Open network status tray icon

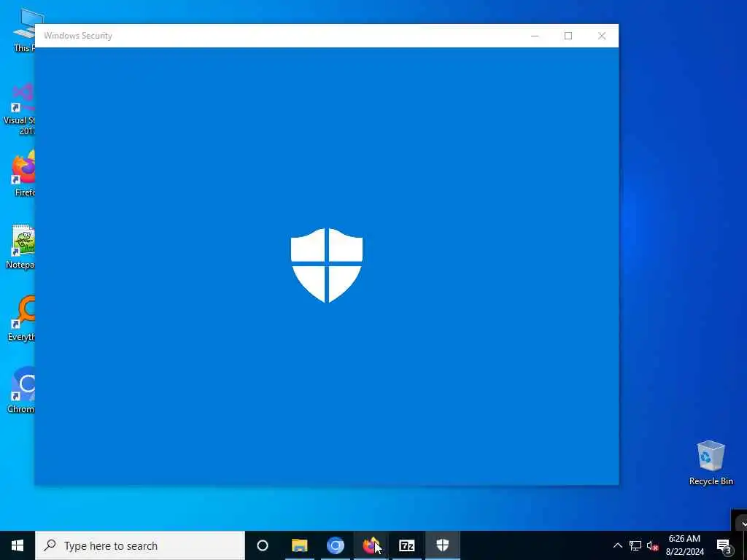click(635, 545)
